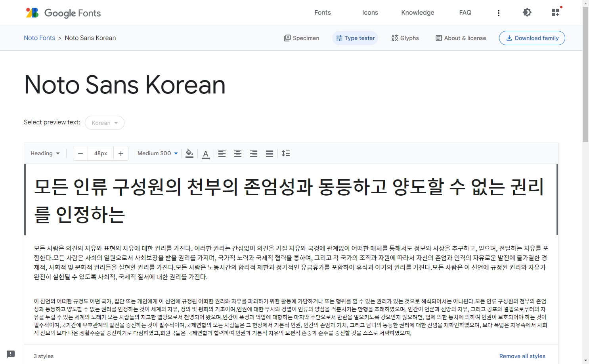589x364 pixels.
Task: Open the Fonts navigation item
Action: (x=323, y=13)
